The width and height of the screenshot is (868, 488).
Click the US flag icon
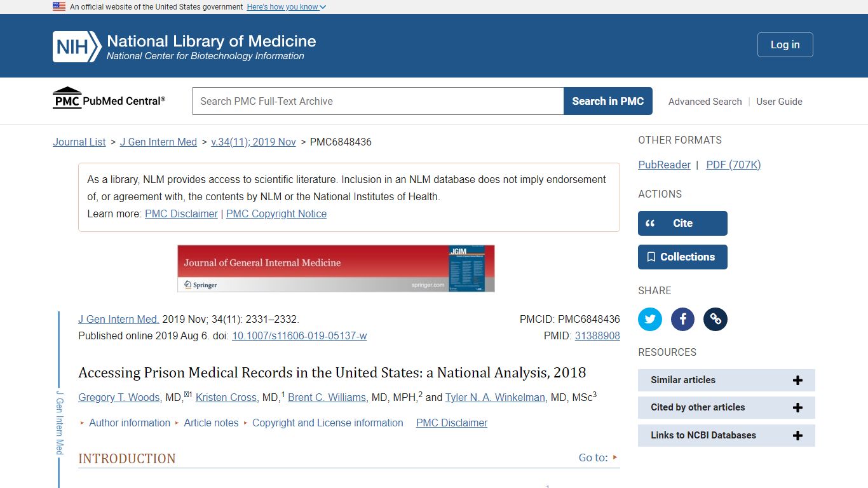[59, 6]
